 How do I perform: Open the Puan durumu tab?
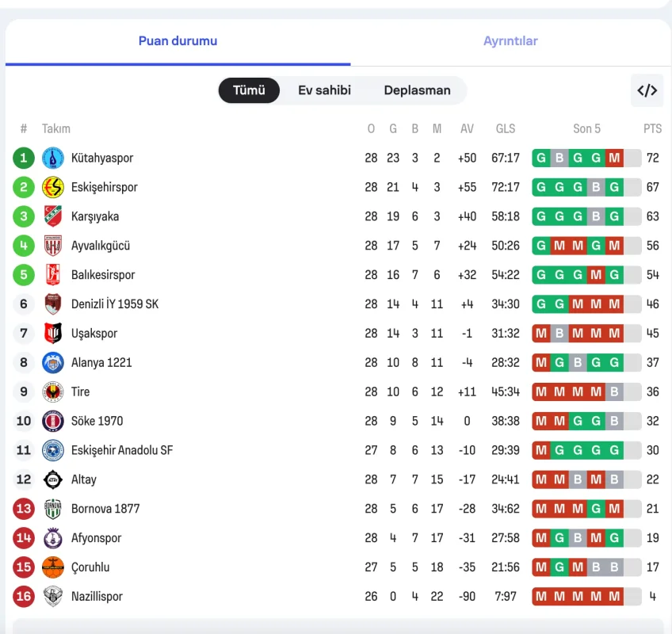click(x=178, y=41)
